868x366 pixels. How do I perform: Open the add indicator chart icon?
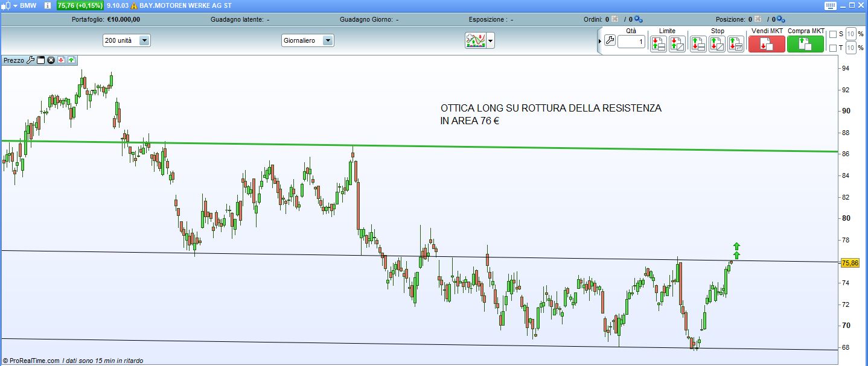point(476,40)
